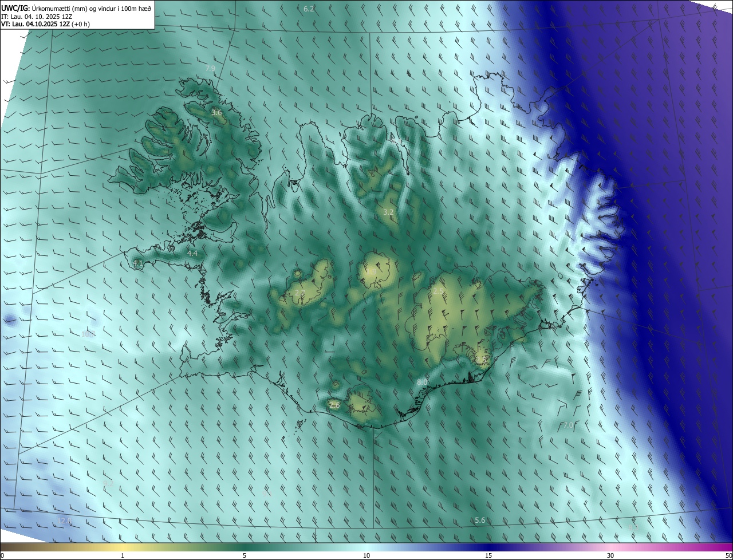Click the '7.9' value label on the map

[210, 68]
